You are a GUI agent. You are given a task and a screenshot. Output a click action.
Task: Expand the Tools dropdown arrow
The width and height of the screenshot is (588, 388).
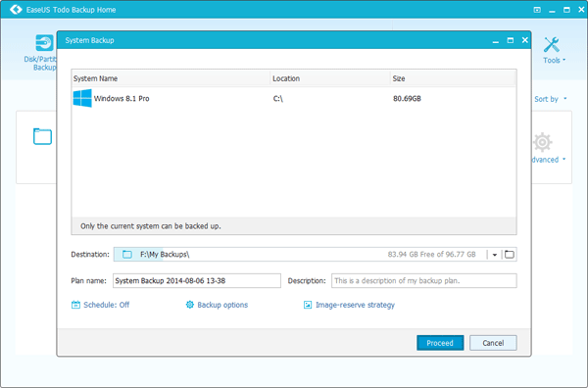point(564,60)
